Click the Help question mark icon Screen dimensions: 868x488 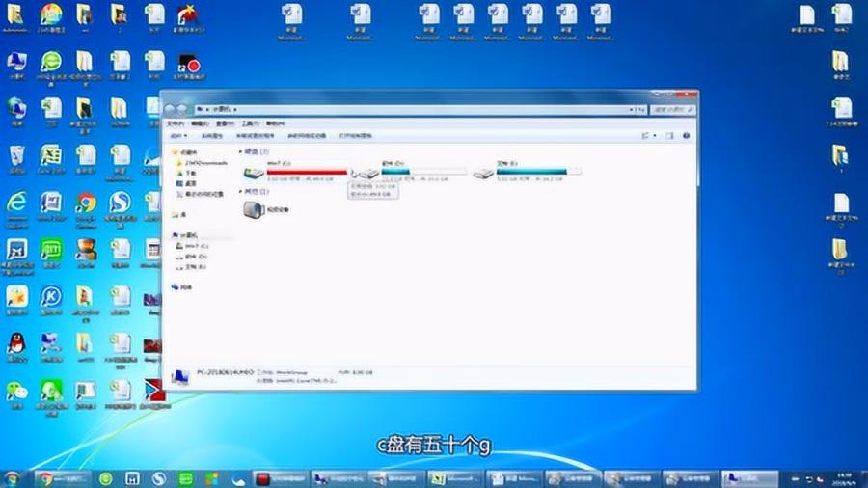pyautogui.click(x=686, y=136)
